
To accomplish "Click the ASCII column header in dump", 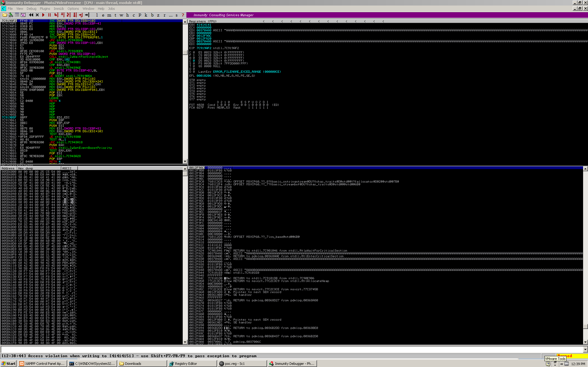I will (69, 168).
